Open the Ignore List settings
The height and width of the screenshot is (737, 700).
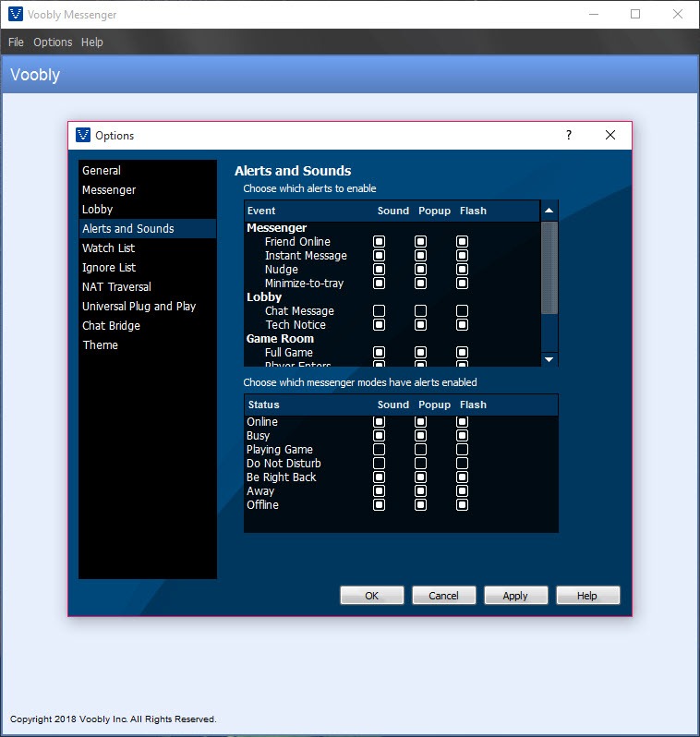click(148, 268)
